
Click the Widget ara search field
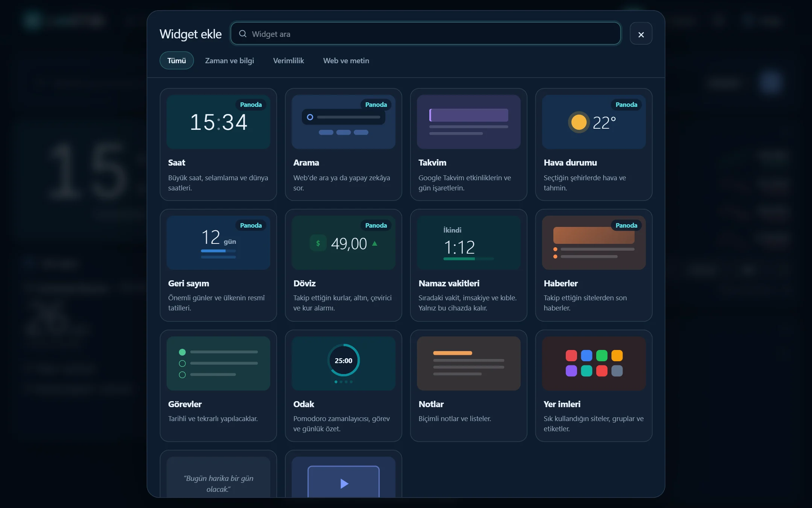pyautogui.click(x=425, y=34)
